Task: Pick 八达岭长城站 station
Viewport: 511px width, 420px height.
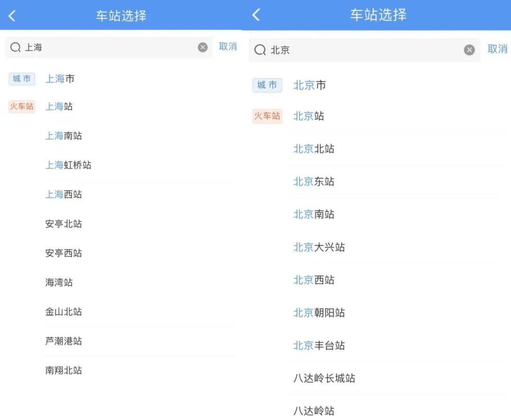Action: (324, 378)
